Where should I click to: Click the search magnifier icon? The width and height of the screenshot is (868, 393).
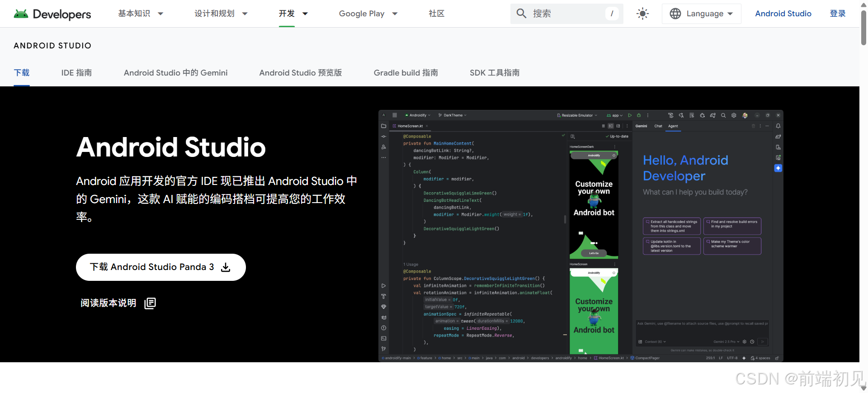tap(521, 14)
